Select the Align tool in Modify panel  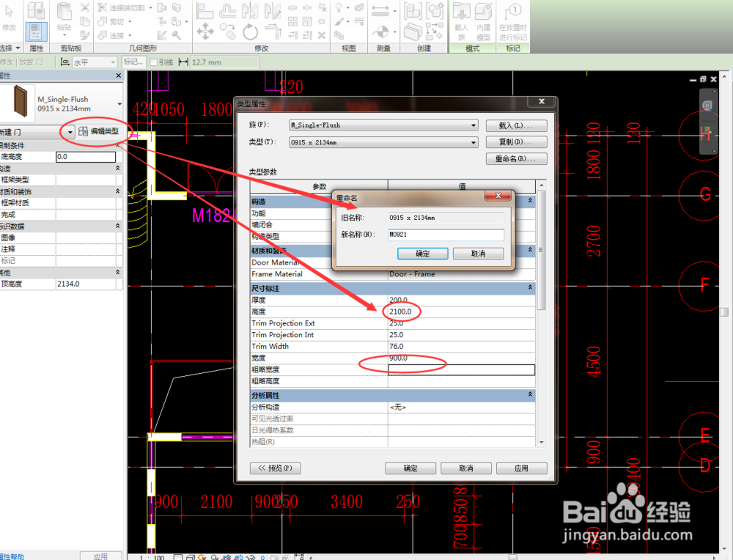(x=205, y=10)
